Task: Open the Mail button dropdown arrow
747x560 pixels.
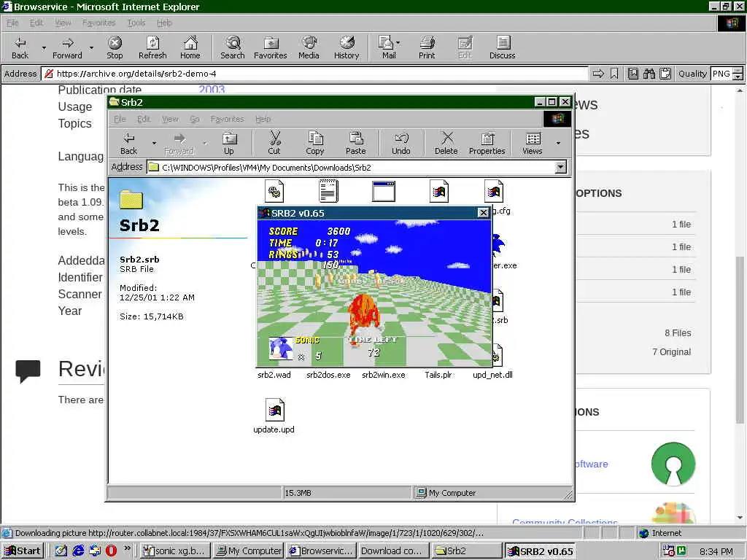Action: coord(398,43)
